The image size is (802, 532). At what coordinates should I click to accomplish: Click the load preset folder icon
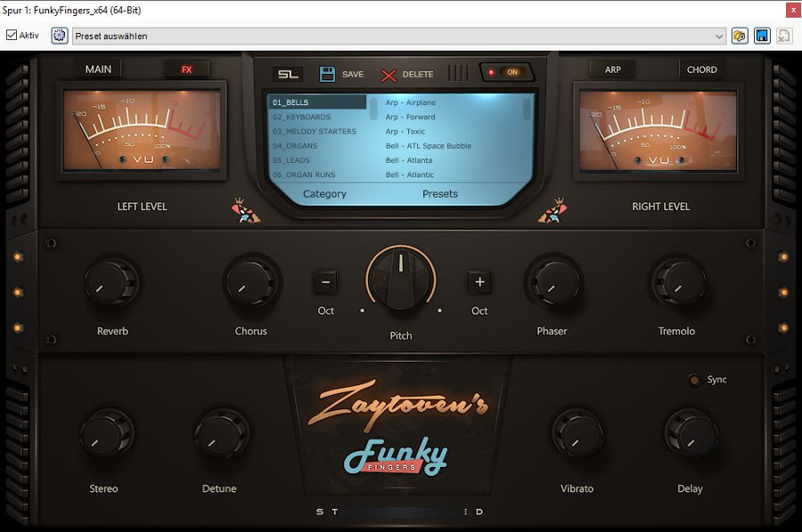click(740, 36)
